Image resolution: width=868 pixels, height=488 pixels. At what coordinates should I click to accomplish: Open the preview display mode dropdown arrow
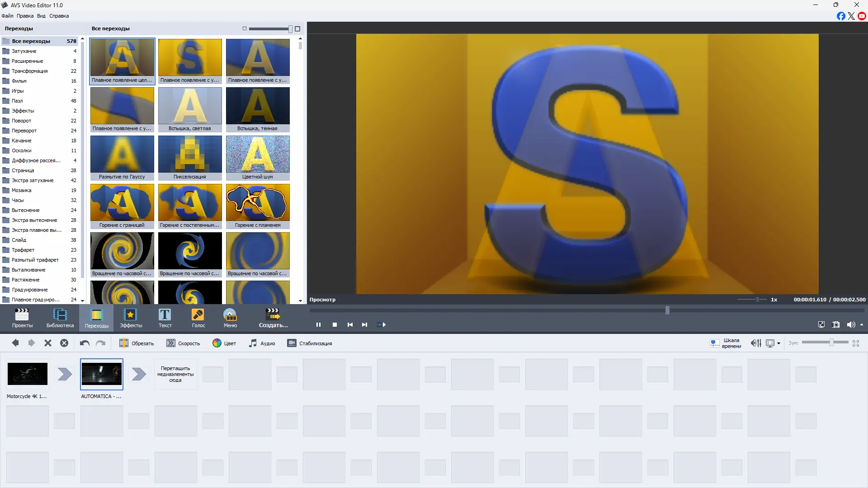[778, 343]
